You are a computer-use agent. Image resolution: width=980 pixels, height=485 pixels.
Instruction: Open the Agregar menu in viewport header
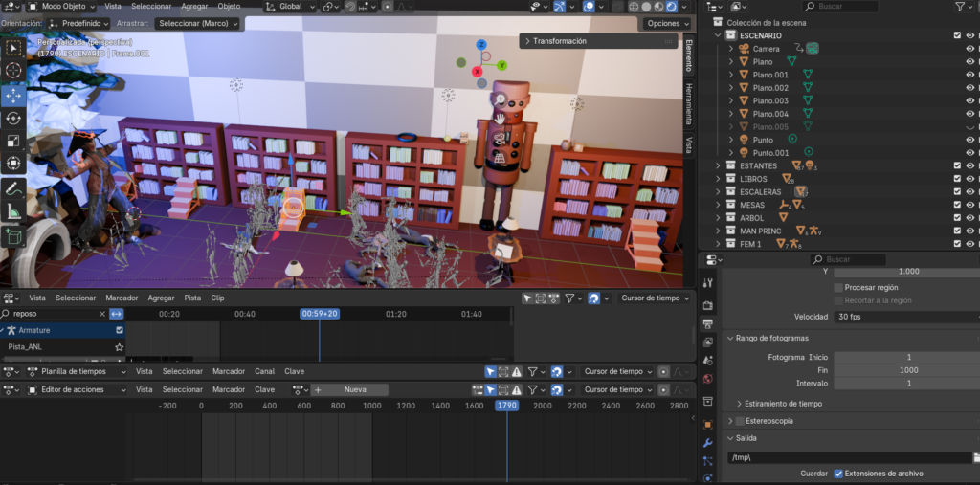194,6
